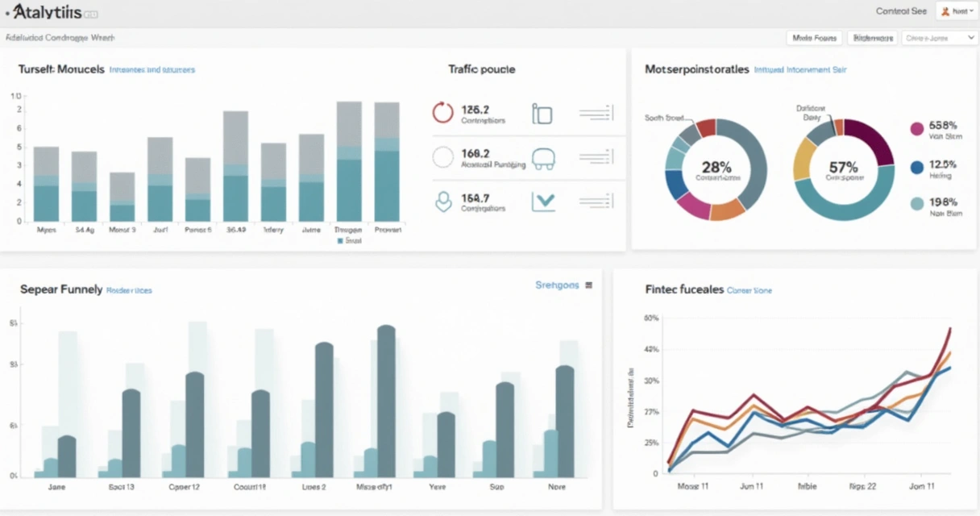Select the clipboard icon next to Conversions metric
980x516 pixels.
click(x=542, y=113)
